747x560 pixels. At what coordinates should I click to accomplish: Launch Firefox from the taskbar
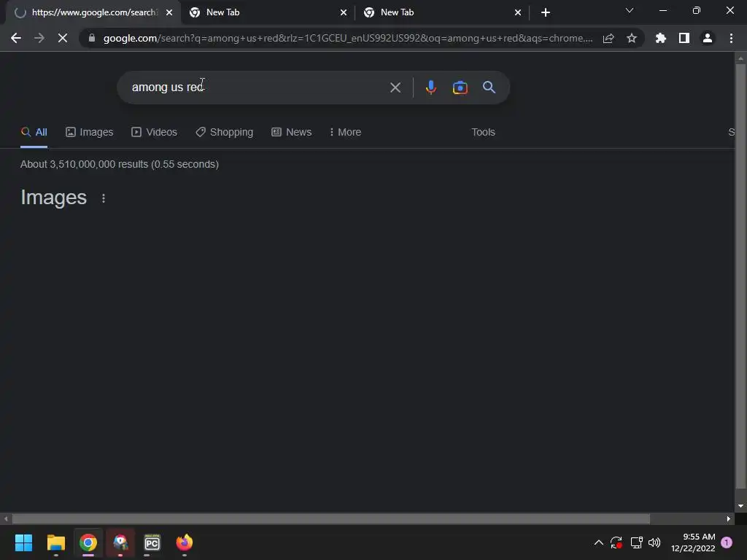coord(185,542)
